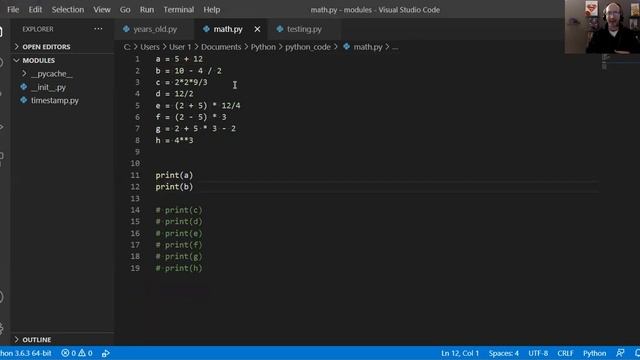The image size is (640, 360).
Task: Click Python file icon beside __init__.py
Action: tap(24, 87)
